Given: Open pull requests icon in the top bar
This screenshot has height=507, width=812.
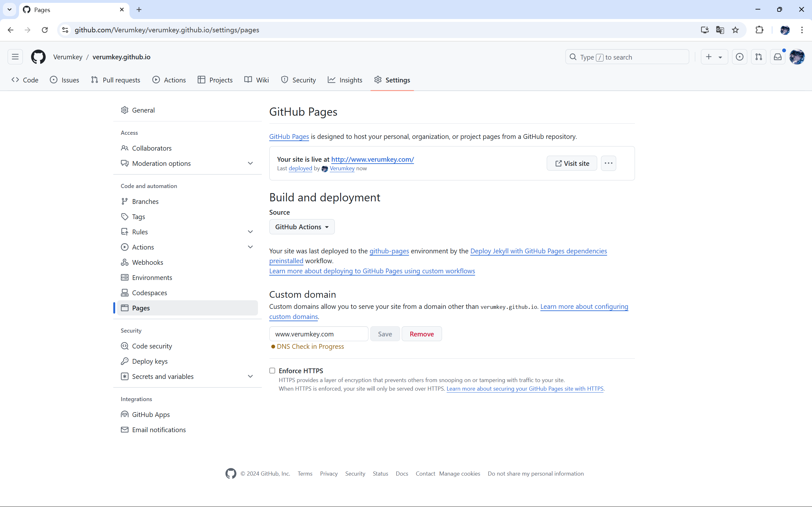Looking at the screenshot, I should (759, 57).
